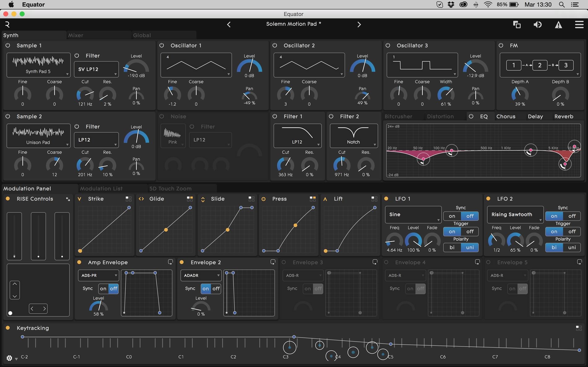This screenshot has height=367, width=588.
Task: Open Spotlight search in macOS menu bar
Action: point(561,5)
